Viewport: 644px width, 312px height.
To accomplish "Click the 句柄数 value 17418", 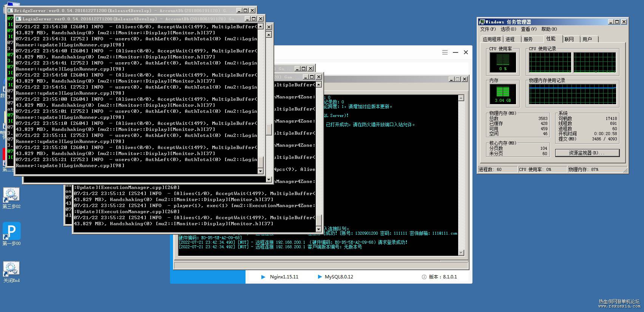I will 611,118.
